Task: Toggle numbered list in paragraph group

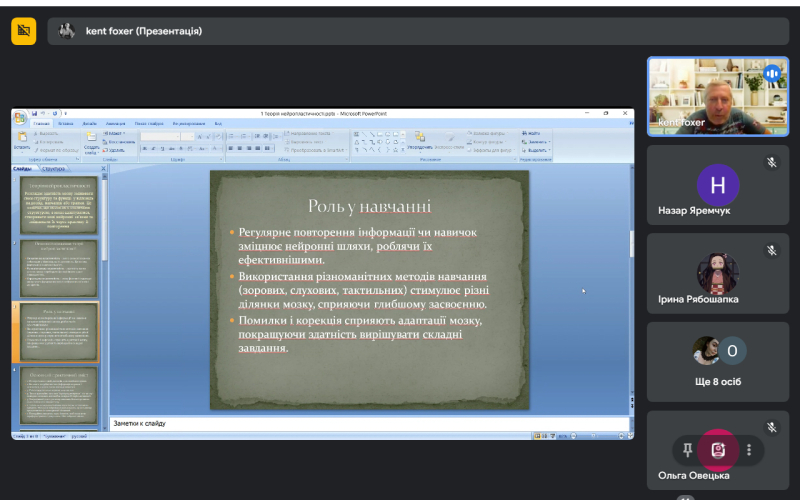Action: point(244,136)
